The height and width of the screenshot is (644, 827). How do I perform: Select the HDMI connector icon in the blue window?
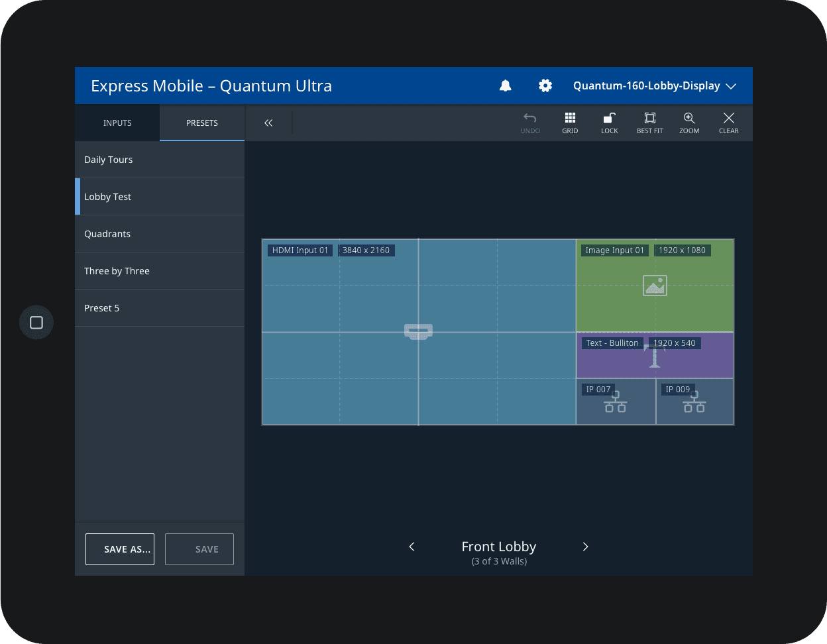tap(418, 331)
